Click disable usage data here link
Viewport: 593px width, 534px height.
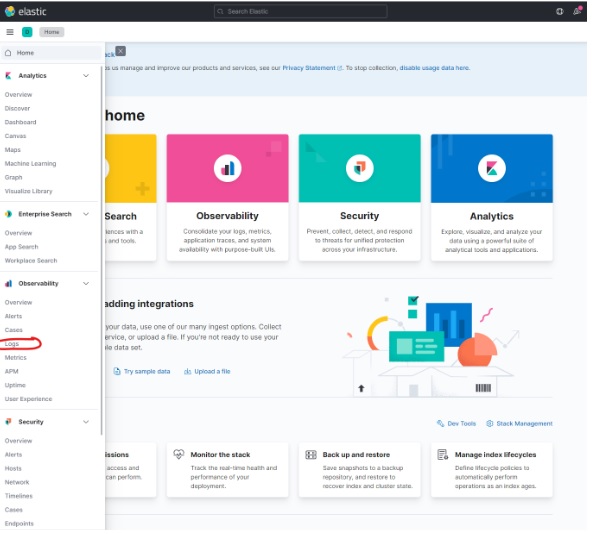pos(435,68)
